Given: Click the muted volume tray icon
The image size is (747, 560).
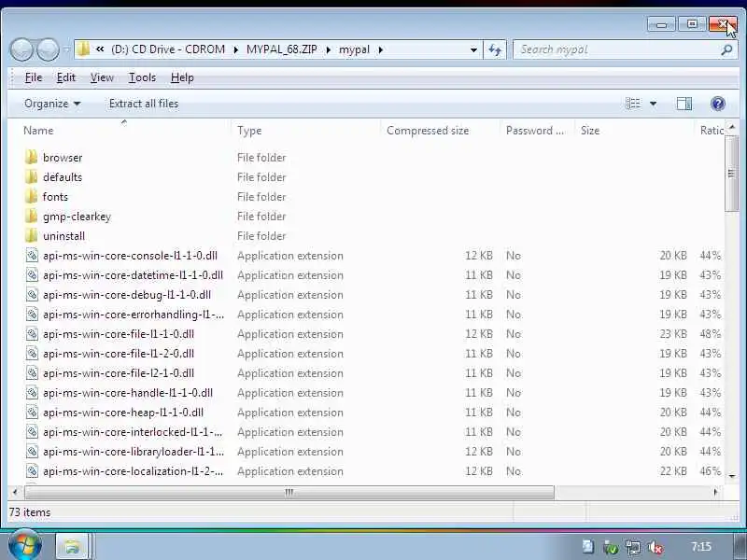Looking at the screenshot, I should [655, 547].
